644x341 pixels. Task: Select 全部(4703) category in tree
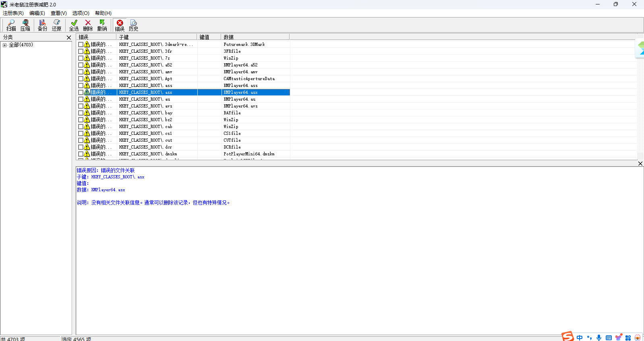pos(21,45)
